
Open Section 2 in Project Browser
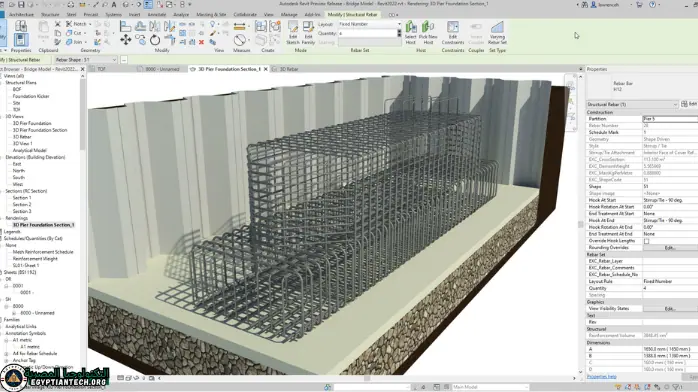coord(22,204)
